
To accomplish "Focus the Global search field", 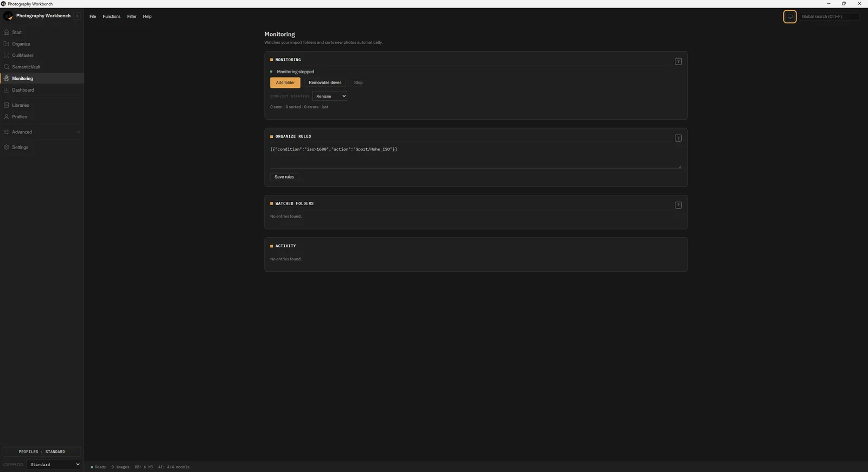I will [829, 17].
